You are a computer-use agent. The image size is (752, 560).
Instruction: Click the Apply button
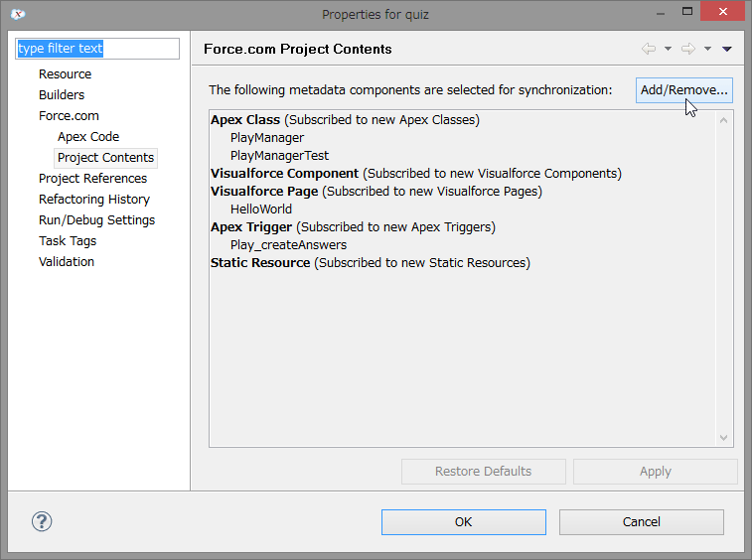[655, 472]
